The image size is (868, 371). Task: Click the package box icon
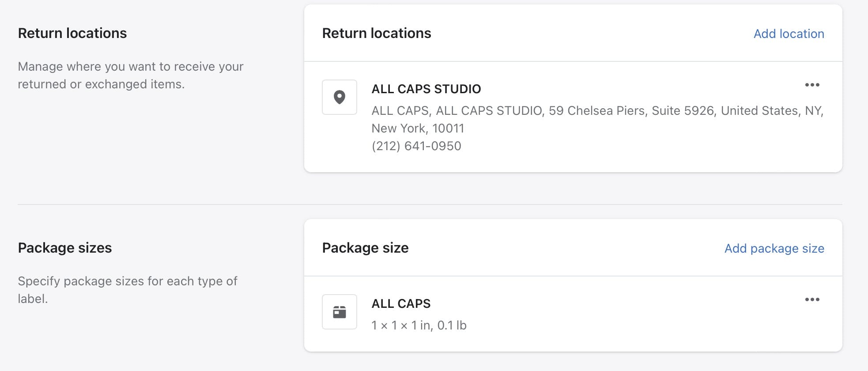point(339,312)
